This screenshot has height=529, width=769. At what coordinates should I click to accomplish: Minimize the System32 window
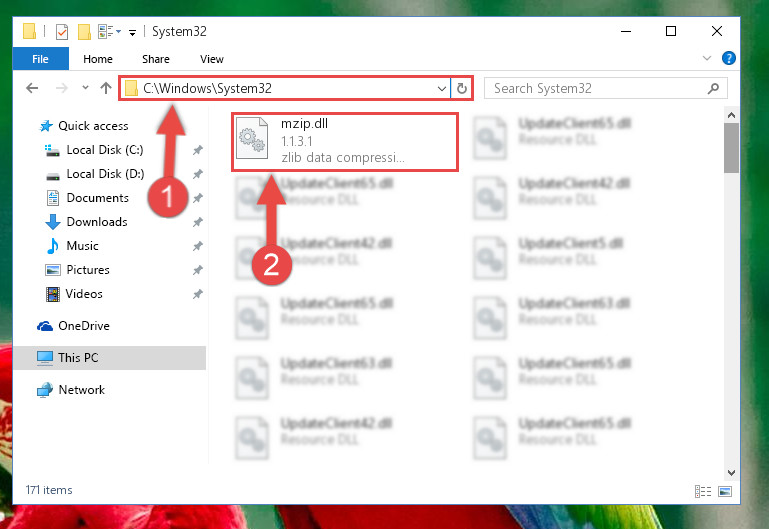(626, 31)
